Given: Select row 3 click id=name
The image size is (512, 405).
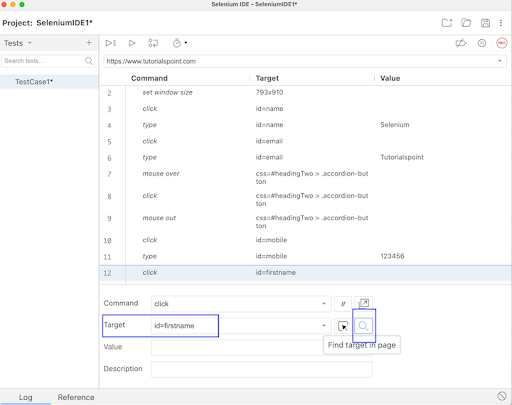Looking at the screenshot, I should tap(305, 109).
